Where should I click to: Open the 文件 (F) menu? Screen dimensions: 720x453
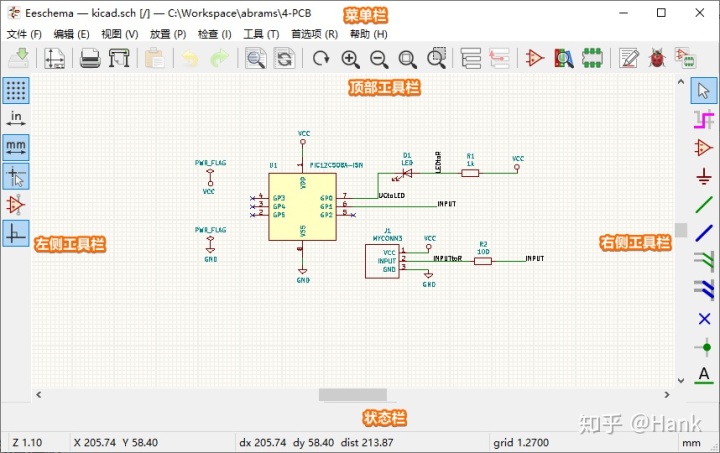click(x=24, y=34)
